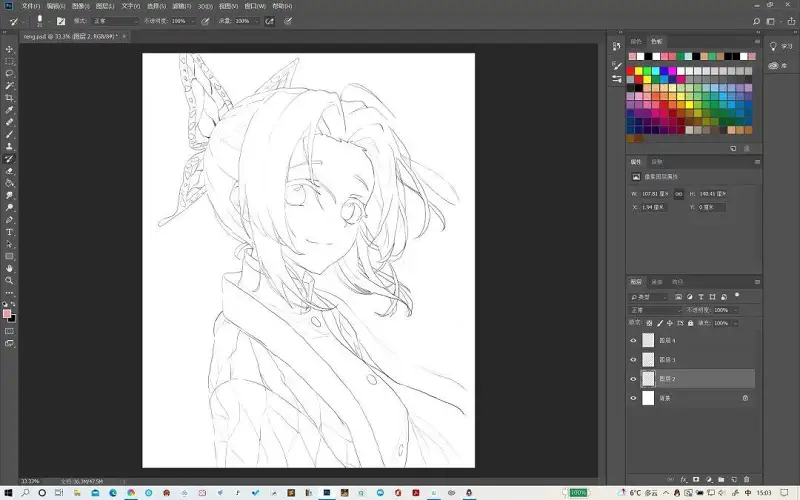The height and width of the screenshot is (500, 800).
Task: Open the flow dropdown in options bar
Action: (257, 21)
